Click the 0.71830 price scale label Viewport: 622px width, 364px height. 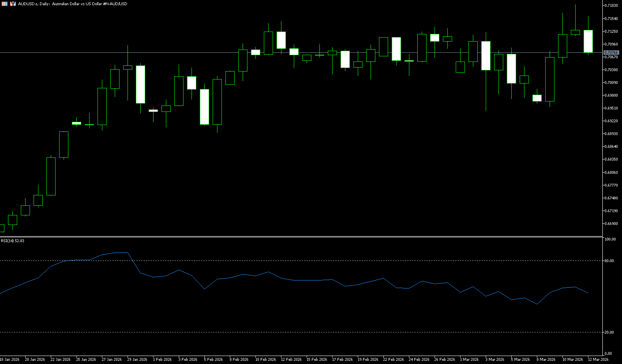pos(612,5)
